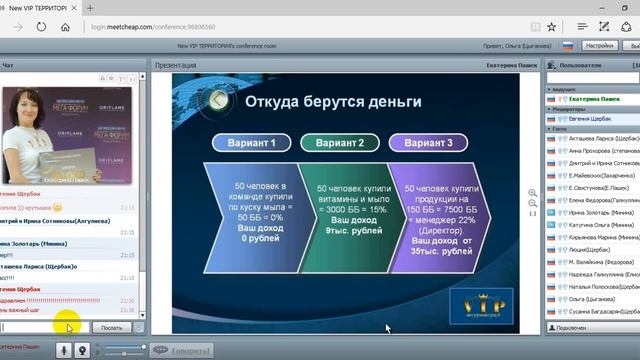Select user Ольга (Цыганова)
The width and height of the screenshot is (640, 360).
pyautogui.click(x=593, y=299)
